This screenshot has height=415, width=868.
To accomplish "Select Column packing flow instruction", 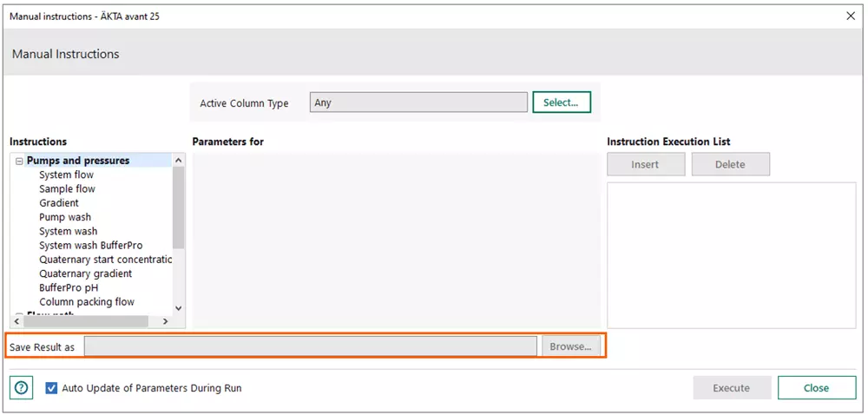I will pos(87,302).
